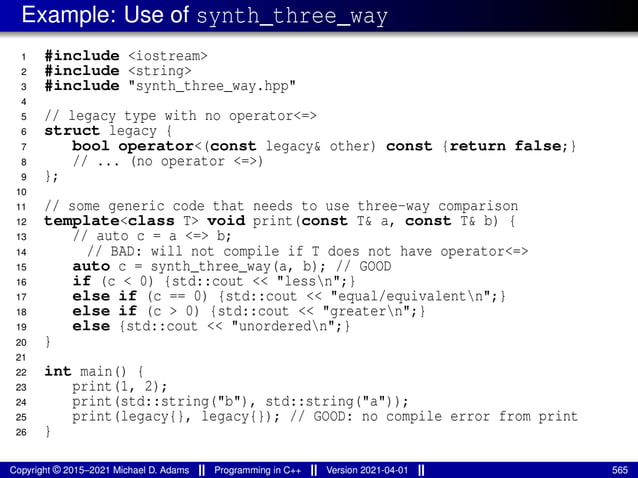Click the 'BAD: will not compile' comment
Screen dimensions: 638x478
(x=308, y=252)
